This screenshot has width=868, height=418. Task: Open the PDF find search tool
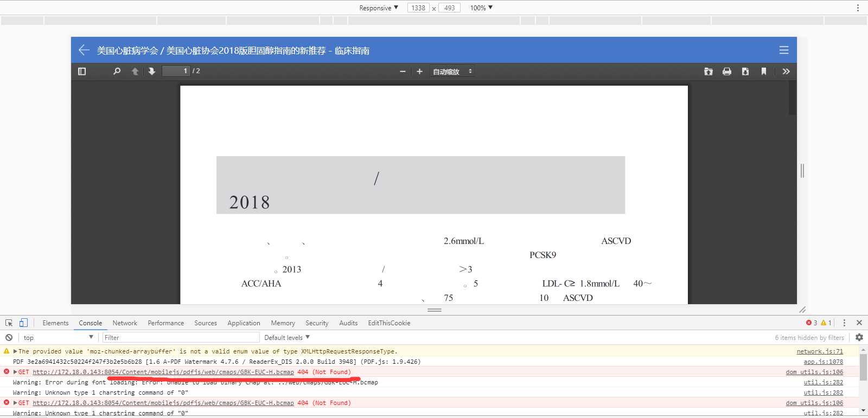click(x=117, y=71)
